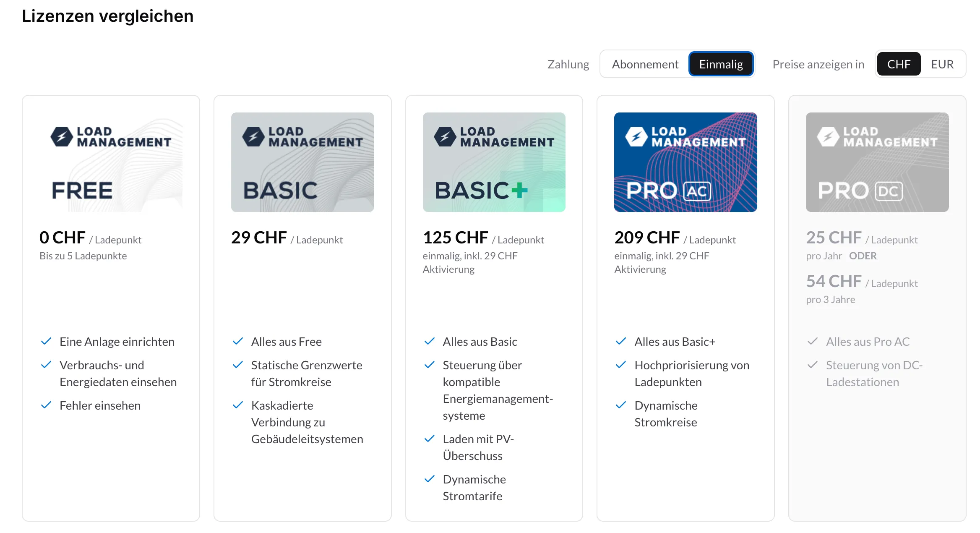The image size is (980, 533).
Task: Open the Load Management BASIC license image
Action: [x=302, y=162]
